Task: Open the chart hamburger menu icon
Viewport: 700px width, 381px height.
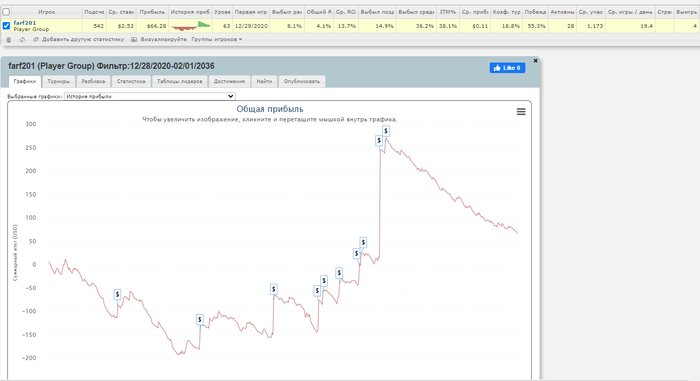Action: pyautogui.click(x=521, y=112)
